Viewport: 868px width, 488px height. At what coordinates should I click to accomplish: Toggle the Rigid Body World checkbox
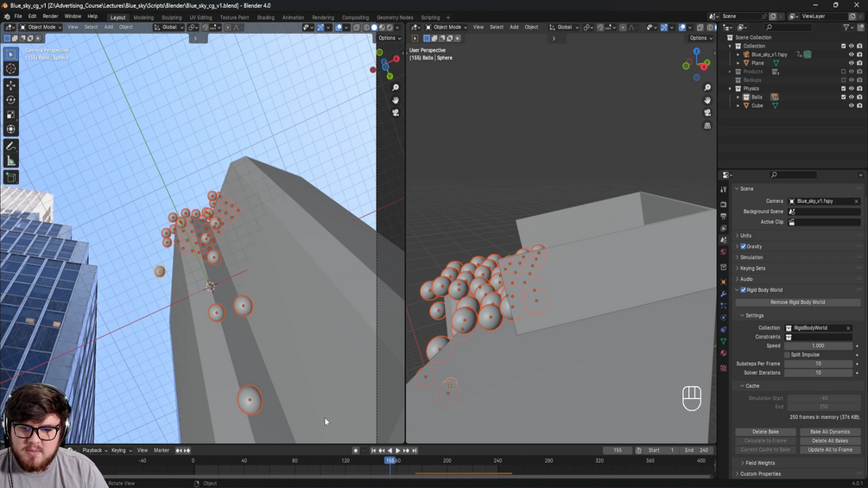coord(743,290)
